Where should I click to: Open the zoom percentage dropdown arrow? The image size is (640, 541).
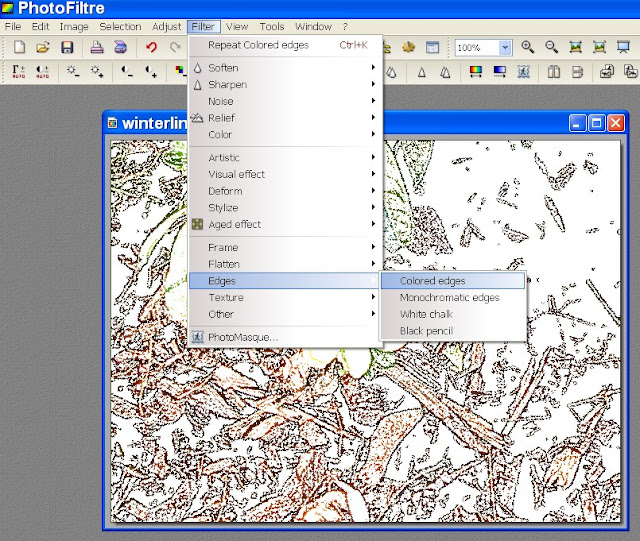pyautogui.click(x=505, y=47)
